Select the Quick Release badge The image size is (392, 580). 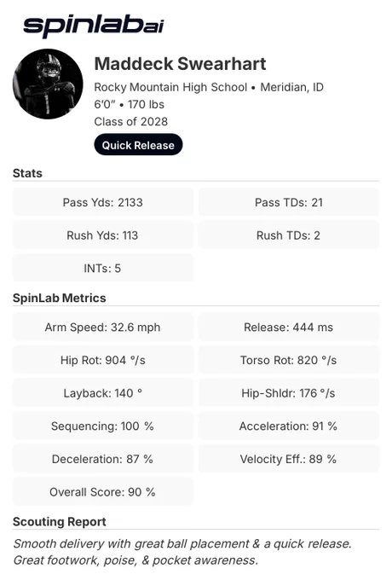tap(138, 145)
